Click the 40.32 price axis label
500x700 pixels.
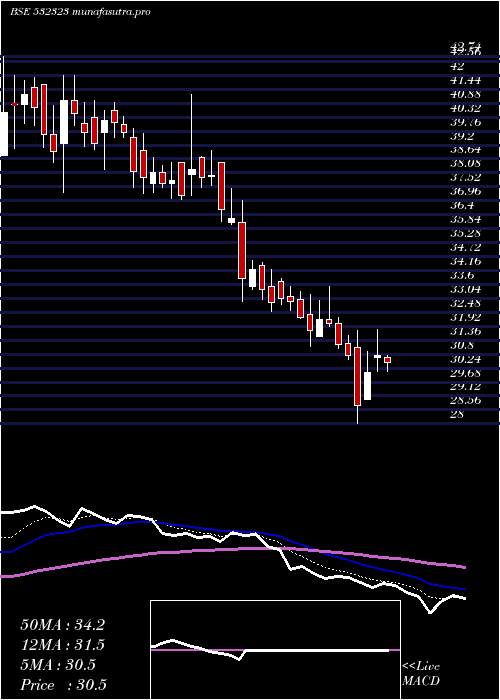click(x=466, y=108)
